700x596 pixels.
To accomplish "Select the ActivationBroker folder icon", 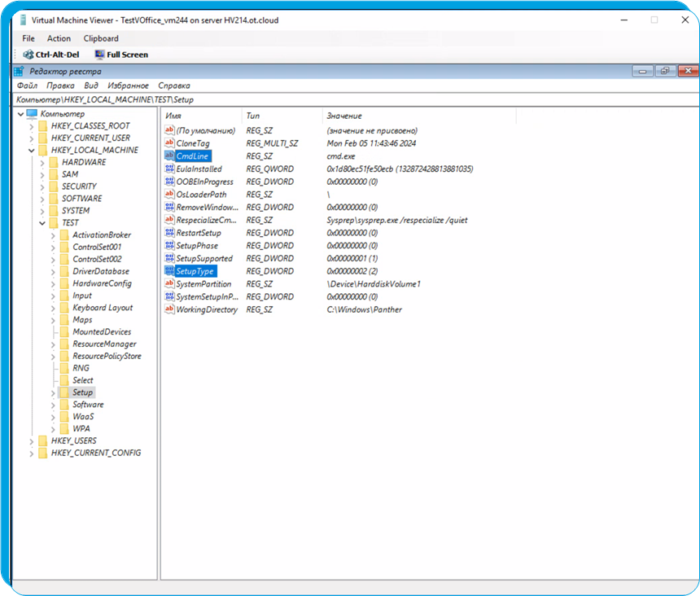I will point(65,234).
